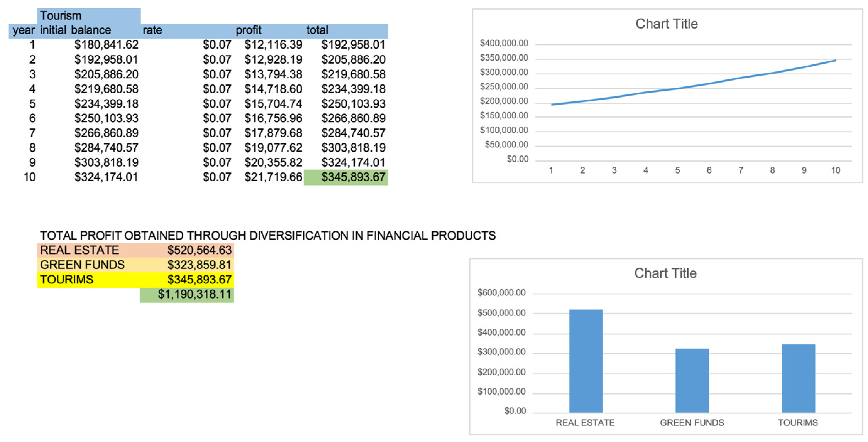Select total cell $284,740.57
The image size is (868, 442).
[353, 133]
